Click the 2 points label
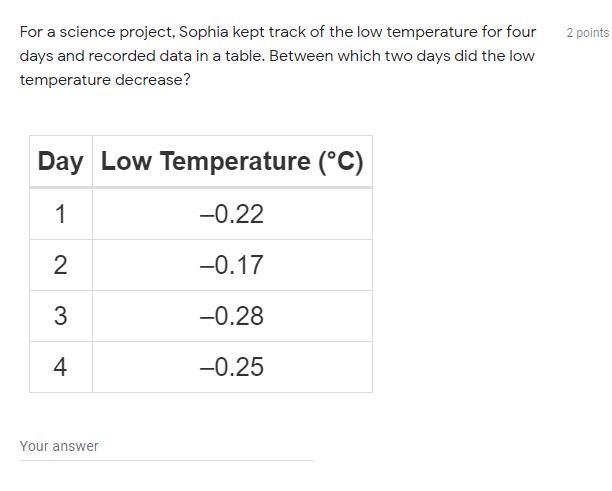Screen dimensions: 612x491 click(x=587, y=33)
